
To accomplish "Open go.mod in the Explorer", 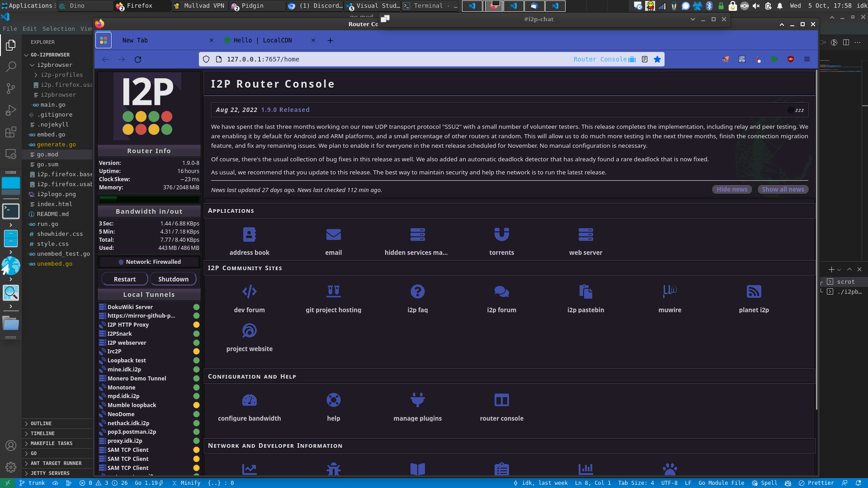I will [58, 155].
